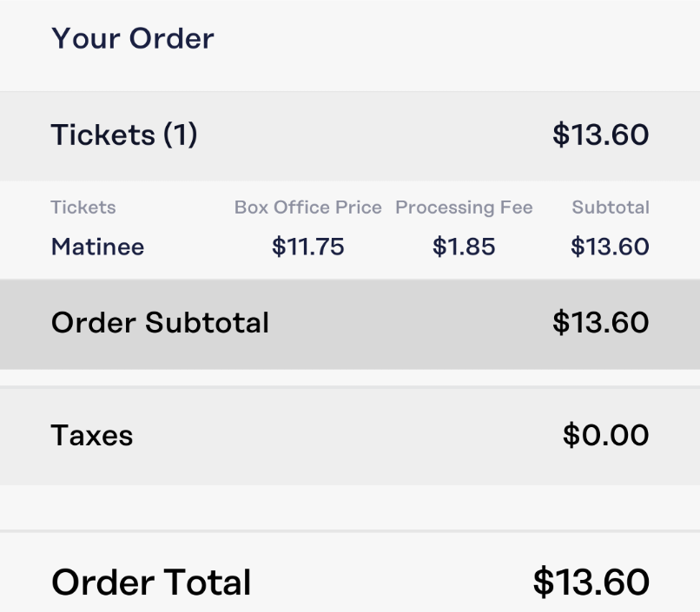Click the Order Subtotal label
Screen dimensions: 700x612
(x=161, y=323)
